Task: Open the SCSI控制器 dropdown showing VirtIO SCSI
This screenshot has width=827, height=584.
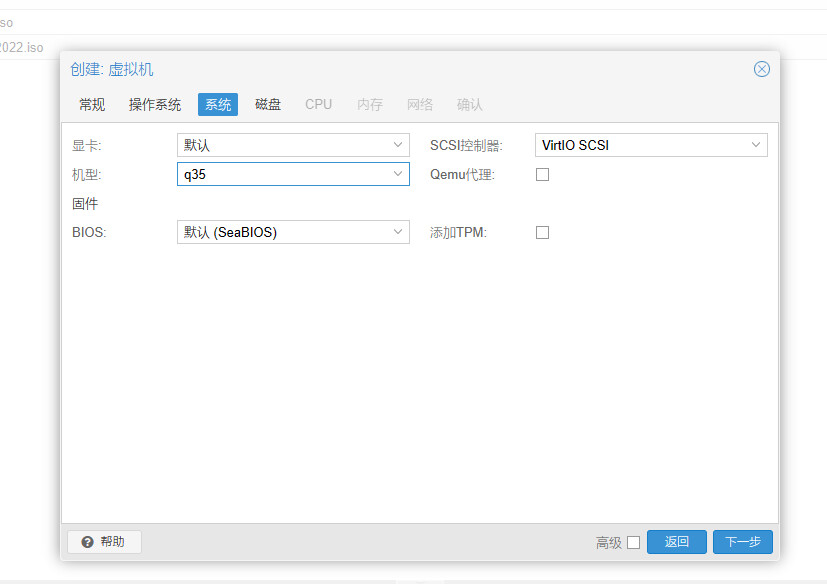Action: (x=756, y=145)
